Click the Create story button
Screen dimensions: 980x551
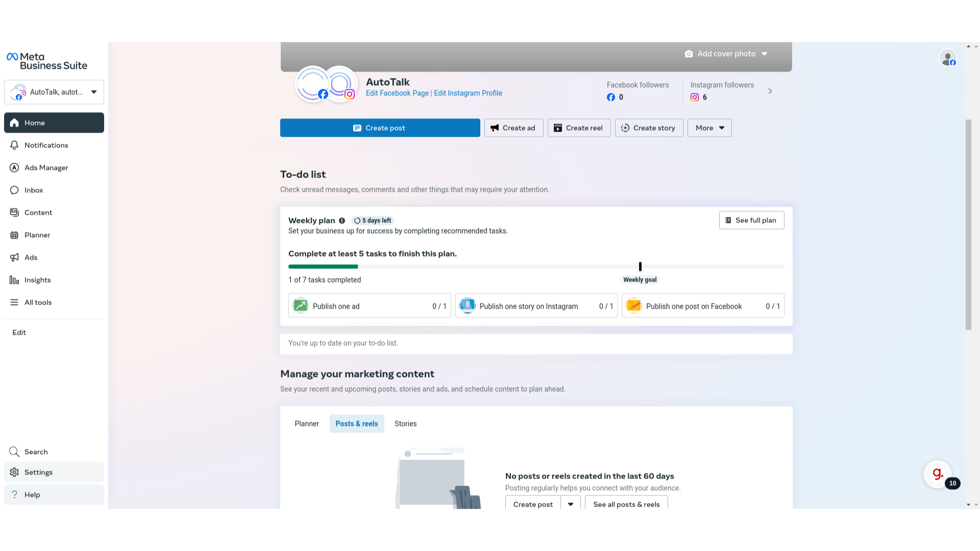(649, 128)
